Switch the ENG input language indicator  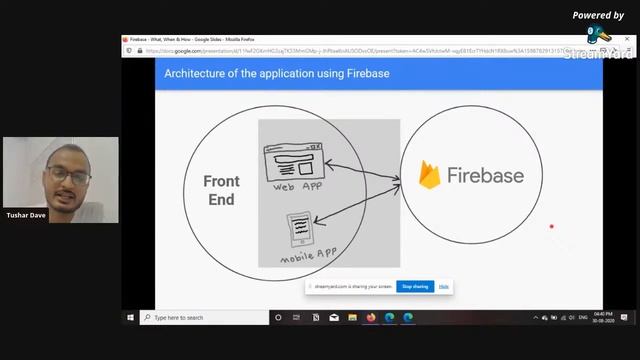583,318
